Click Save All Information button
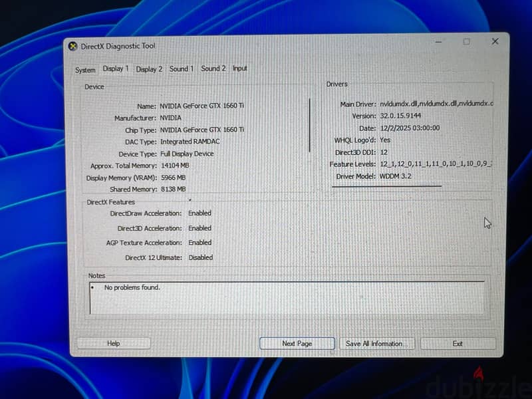 coord(376,343)
